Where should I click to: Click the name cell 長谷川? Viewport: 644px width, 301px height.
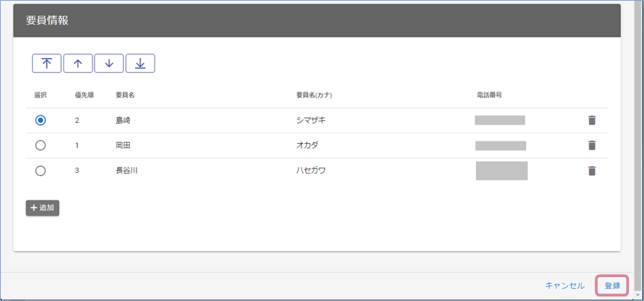click(127, 171)
